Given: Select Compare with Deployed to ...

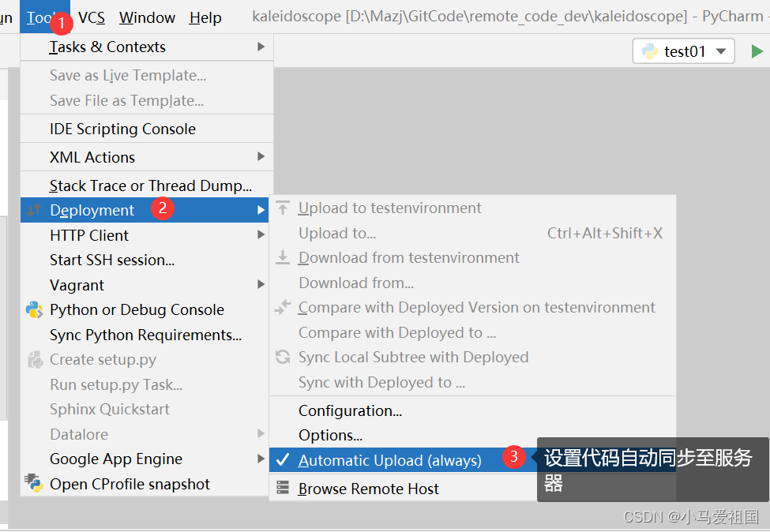Looking at the screenshot, I should pyautogui.click(x=472, y=332).
